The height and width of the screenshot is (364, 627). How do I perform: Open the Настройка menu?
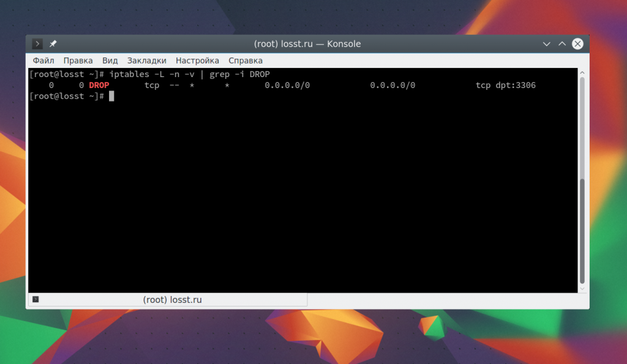(x=197, y=61)
